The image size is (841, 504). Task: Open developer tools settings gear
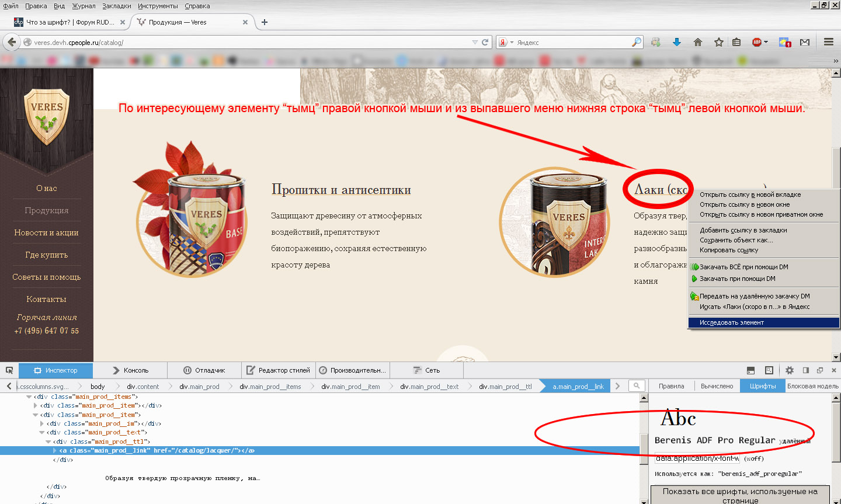790,370
